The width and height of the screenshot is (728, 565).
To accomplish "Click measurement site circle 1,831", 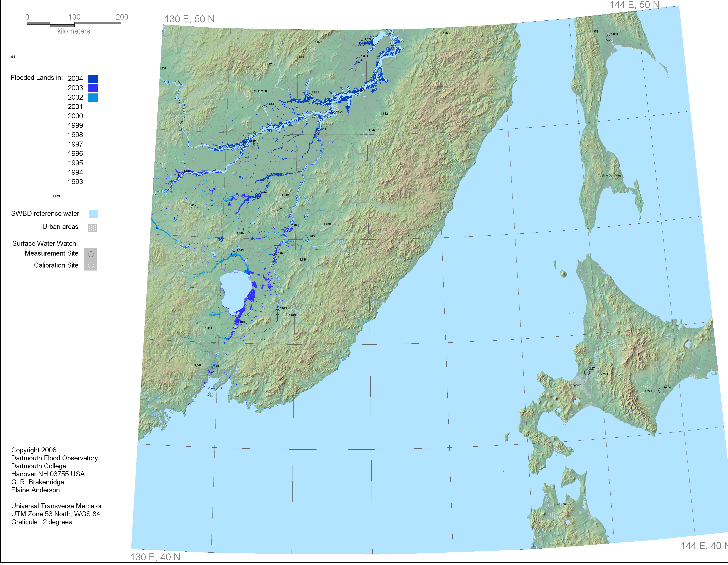I will [x=358, y=60].
